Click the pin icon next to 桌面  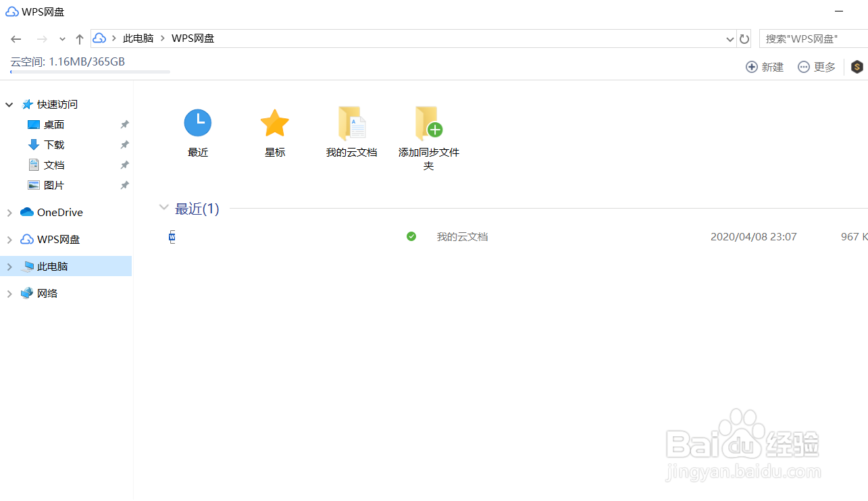tap(124, 125)
